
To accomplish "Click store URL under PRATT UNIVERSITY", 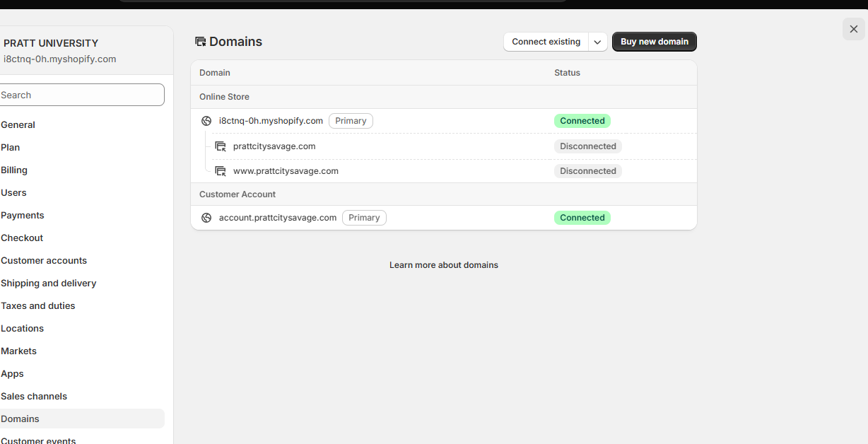I will point(60,59).
